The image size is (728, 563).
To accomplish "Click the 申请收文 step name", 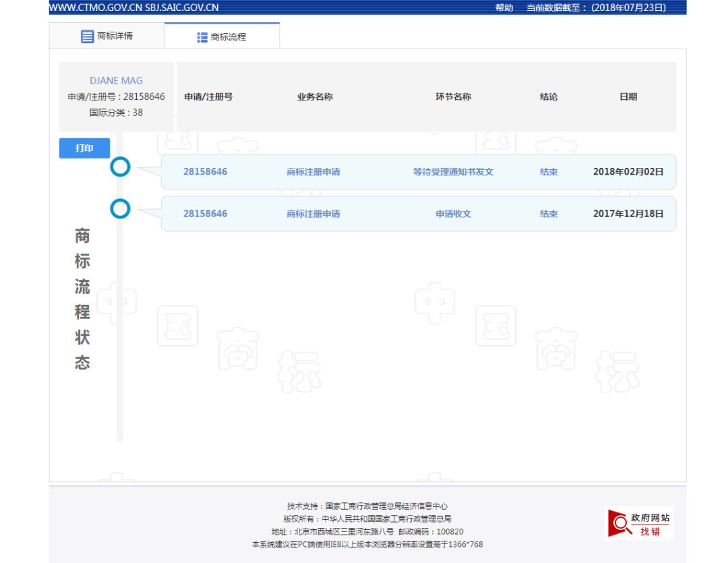I will tap(453, 214).
